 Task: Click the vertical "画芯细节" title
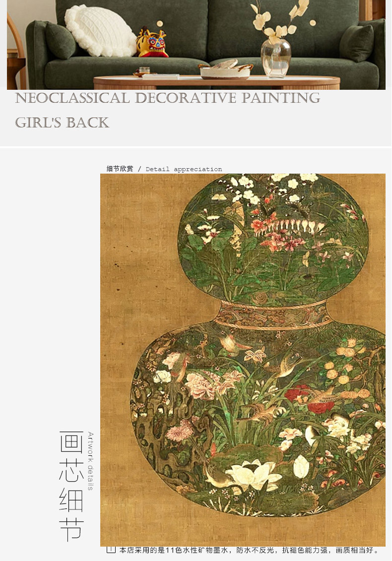71,486
